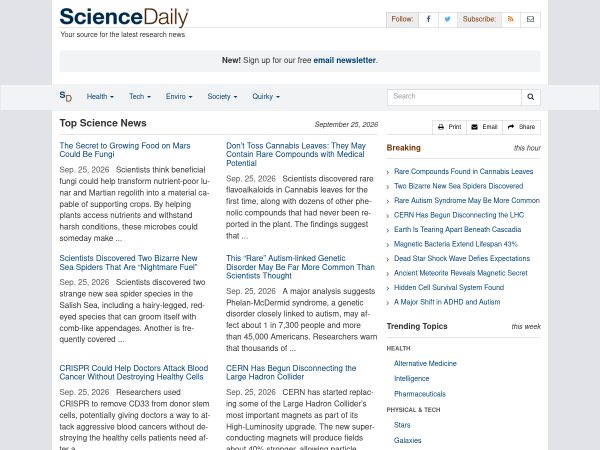The height and width of the screenshot is (450, 600).
Task: Open breaking link Magnetic Bacteria Extend Lifespan 43%
Action: coord(456,244)
